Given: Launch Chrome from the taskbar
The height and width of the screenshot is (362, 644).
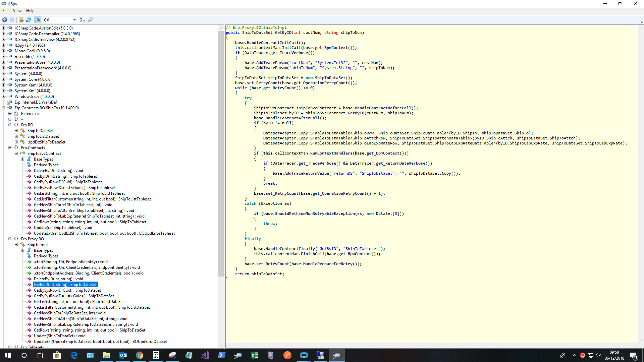Looking at the screenshot, I should click(x=140, y=355).
